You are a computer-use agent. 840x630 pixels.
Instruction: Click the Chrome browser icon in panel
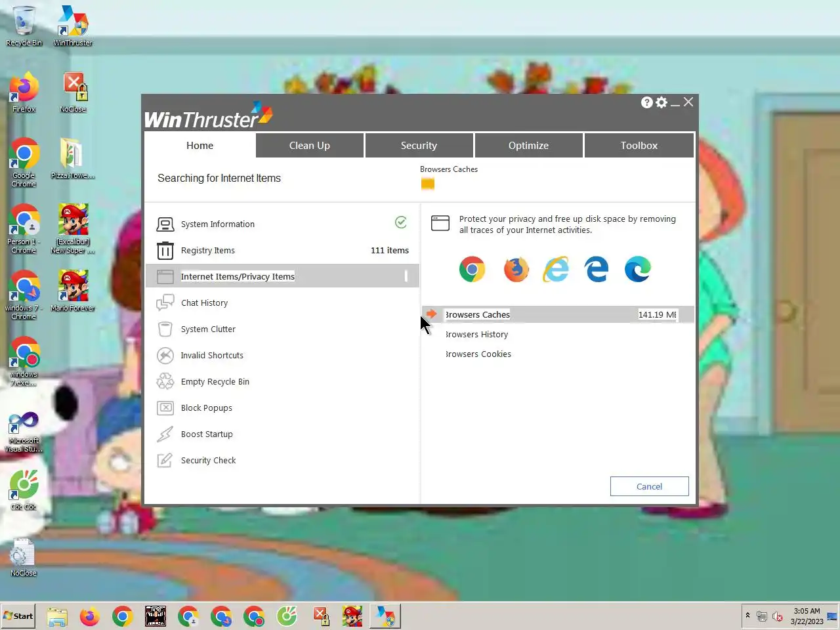[472, 269]
